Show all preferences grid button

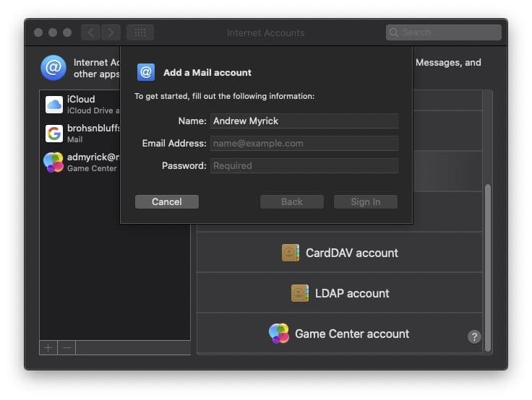coord(140,32)
